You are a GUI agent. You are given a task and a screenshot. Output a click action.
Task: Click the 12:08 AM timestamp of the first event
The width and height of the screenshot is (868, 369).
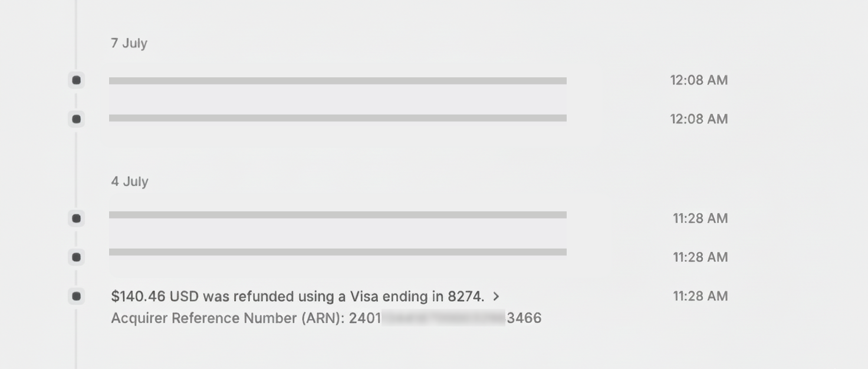(x=698, y=80)
